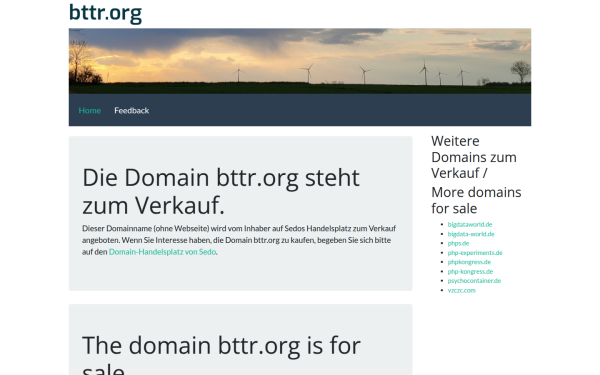
Task: Click the heading 'Die Domain bttr.org steht zum Verkauf.'
Action: point(221,191)
